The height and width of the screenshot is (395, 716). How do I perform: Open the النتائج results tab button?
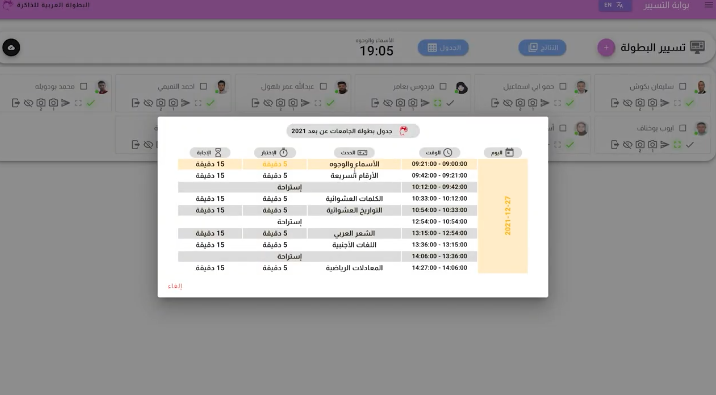coord(542,47)
